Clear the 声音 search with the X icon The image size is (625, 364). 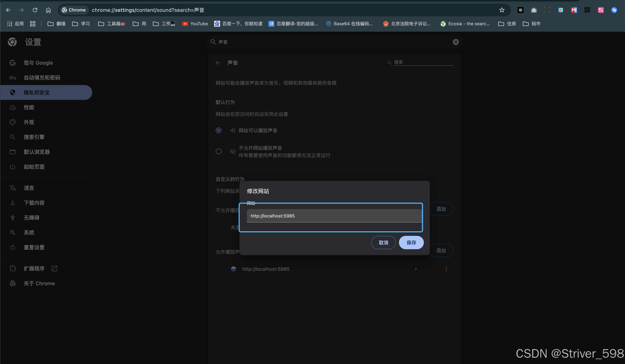point(456,42)
